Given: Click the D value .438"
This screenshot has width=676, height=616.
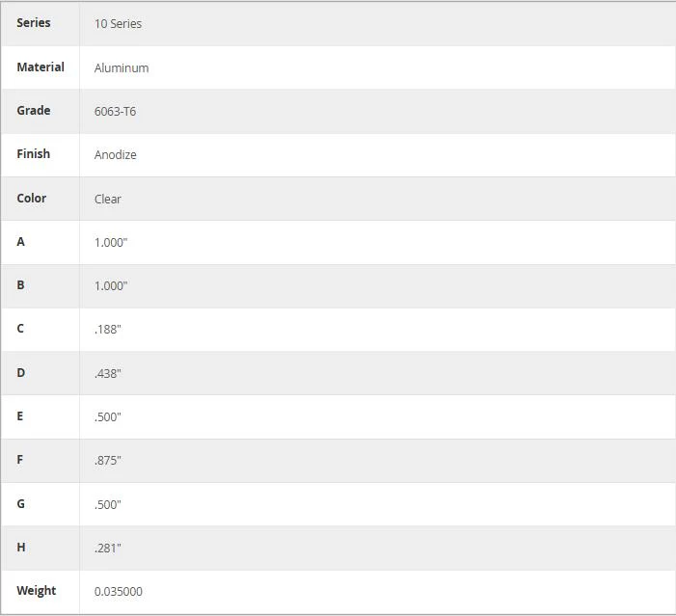Looking at the screenshot, I should click(x=108, y=374).
